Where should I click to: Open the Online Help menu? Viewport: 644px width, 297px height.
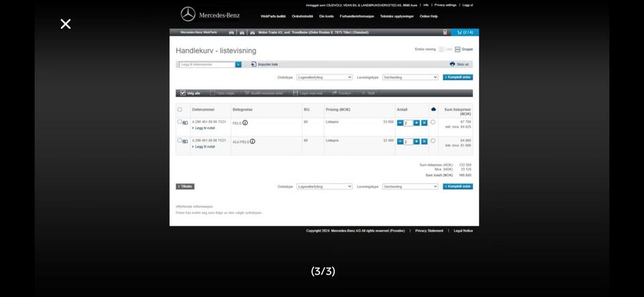pos(429,16)
